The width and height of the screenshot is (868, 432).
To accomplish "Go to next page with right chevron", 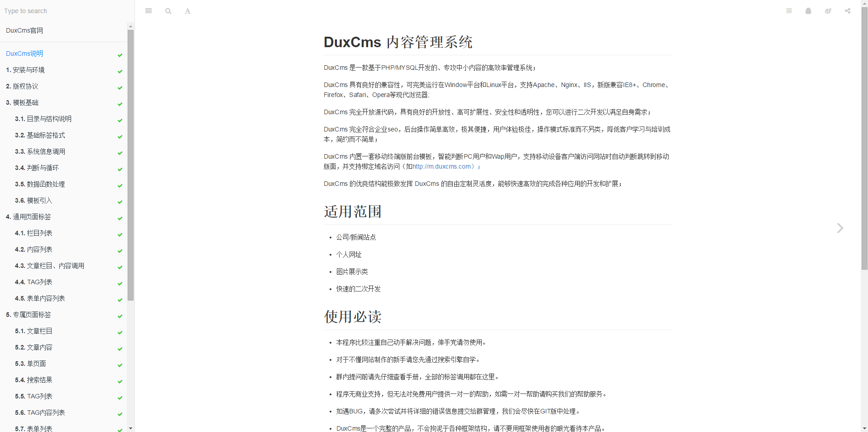I will [840, 228].
